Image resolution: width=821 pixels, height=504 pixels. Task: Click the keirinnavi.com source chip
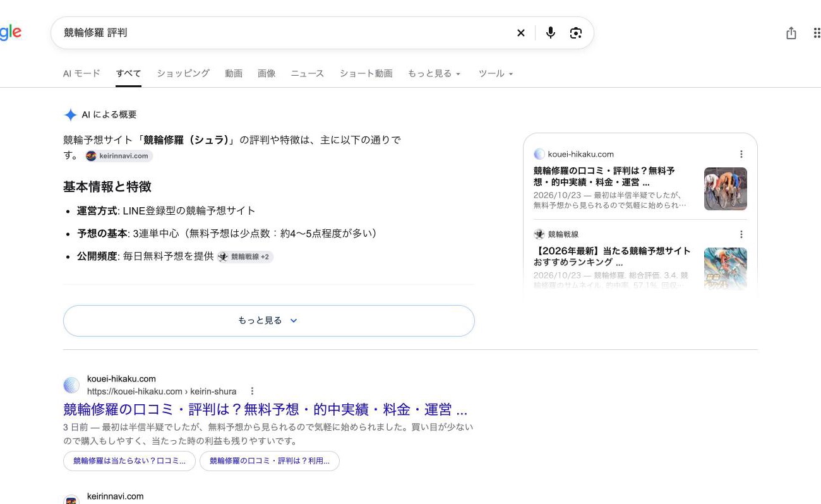(x=118, y=156)
